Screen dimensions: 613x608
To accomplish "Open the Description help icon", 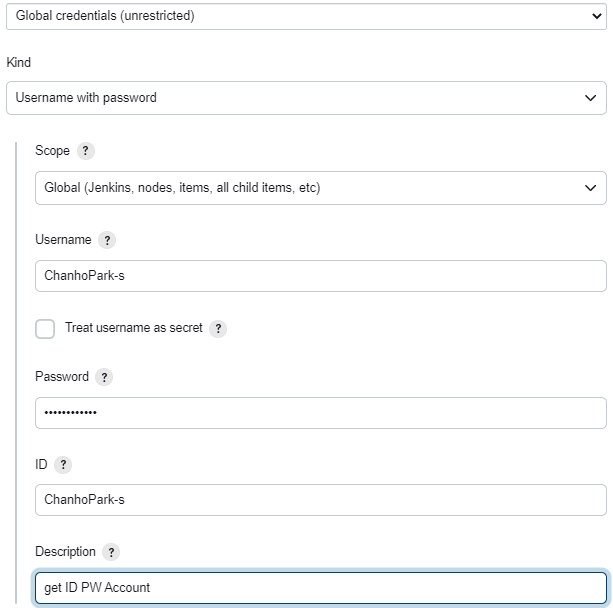I will coord(111,552).
